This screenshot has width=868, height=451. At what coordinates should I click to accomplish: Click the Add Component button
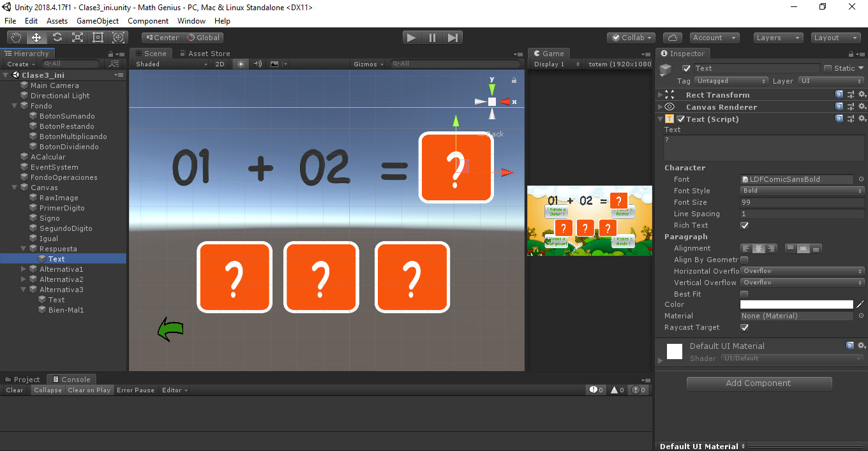(759, 383)
